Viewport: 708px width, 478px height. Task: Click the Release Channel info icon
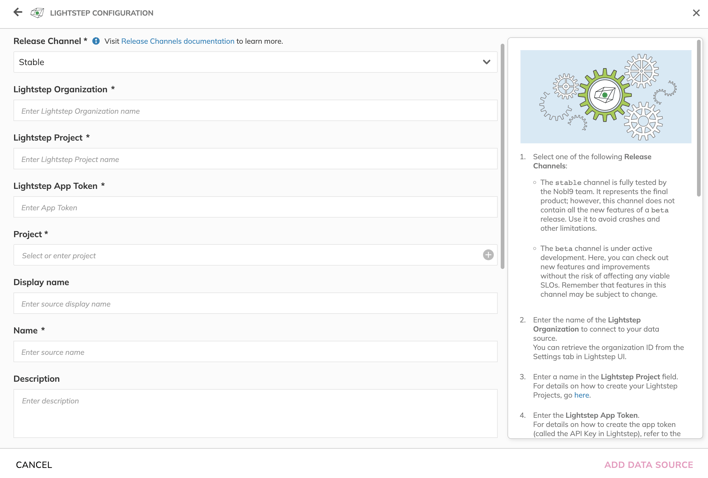[96, 41]
